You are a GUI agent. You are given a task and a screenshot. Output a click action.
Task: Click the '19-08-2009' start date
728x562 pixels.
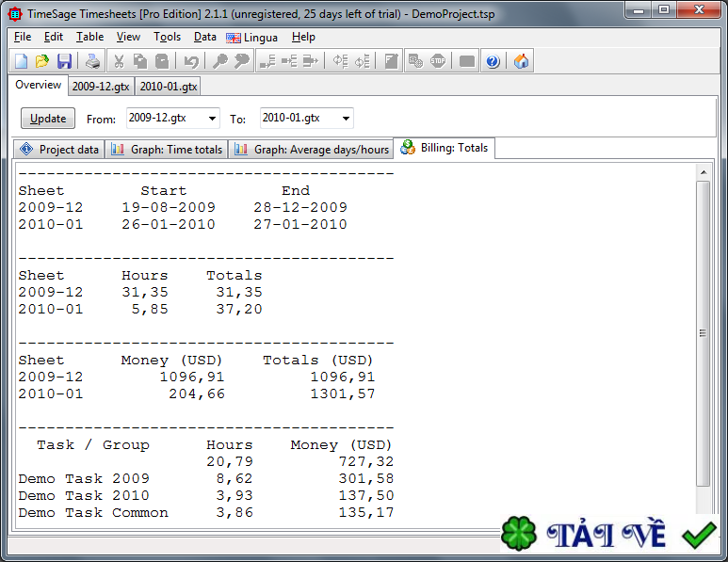(x=169, y=207)
